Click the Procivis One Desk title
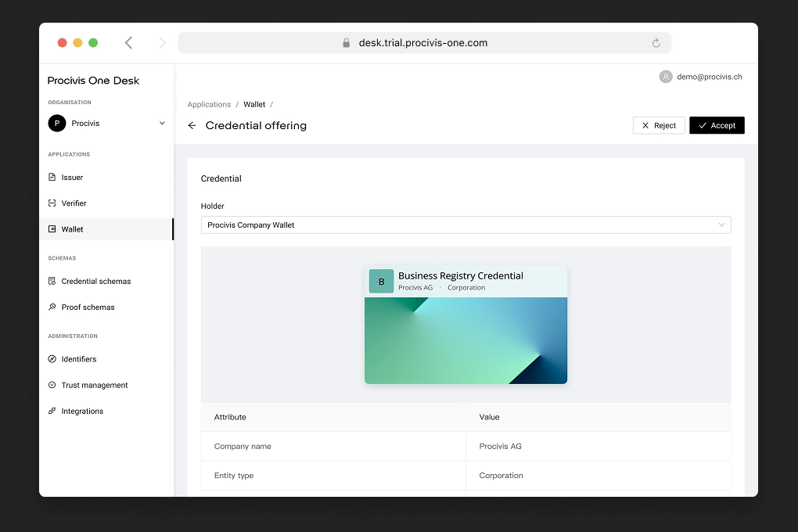This screenshot has height=532, width=798. tap(93, 81)
